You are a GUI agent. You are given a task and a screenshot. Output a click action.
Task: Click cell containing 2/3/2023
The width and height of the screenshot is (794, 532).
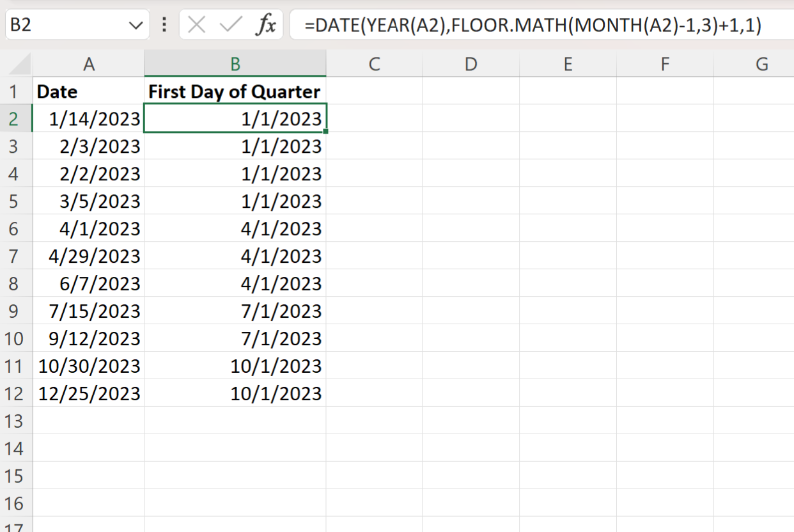[89, 146]
